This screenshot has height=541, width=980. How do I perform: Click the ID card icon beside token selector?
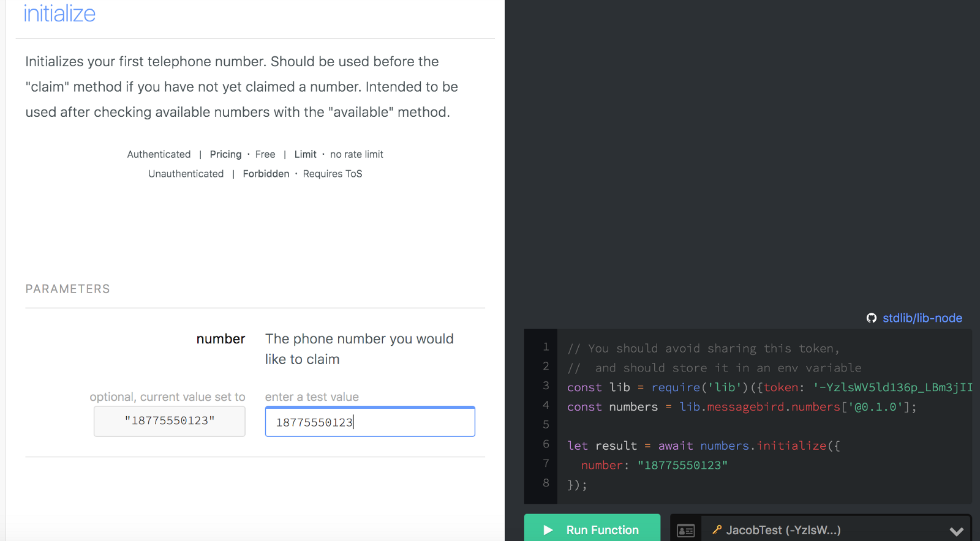point(685,531)
